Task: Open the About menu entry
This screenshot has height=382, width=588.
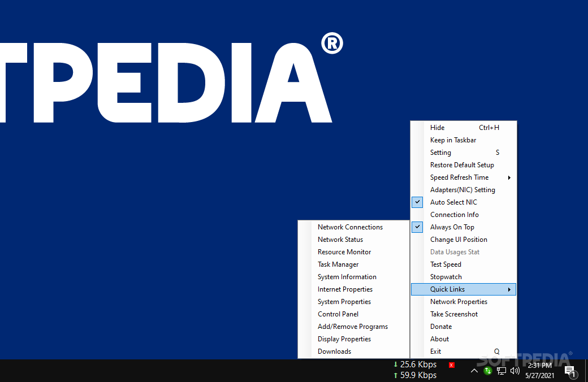Action: [x=464, y=339]
